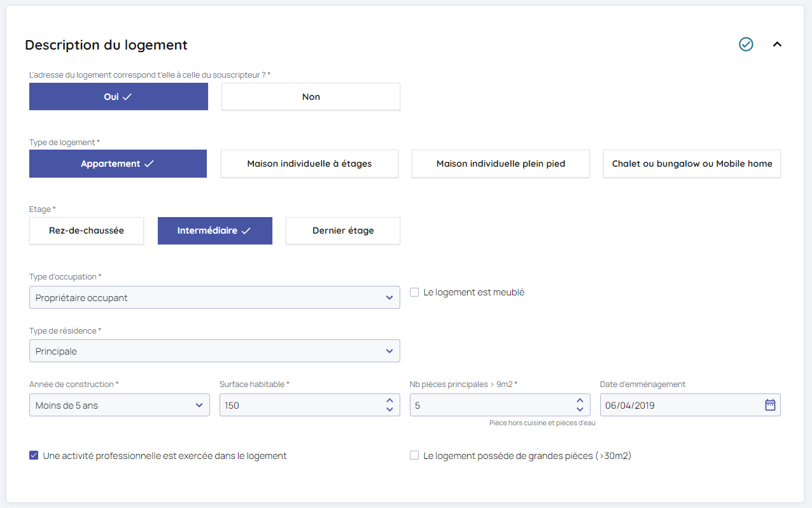Pick Chalet ou bungalow ou Mobile home
This screenshot has width=812, height=508.
pos(692,164)
